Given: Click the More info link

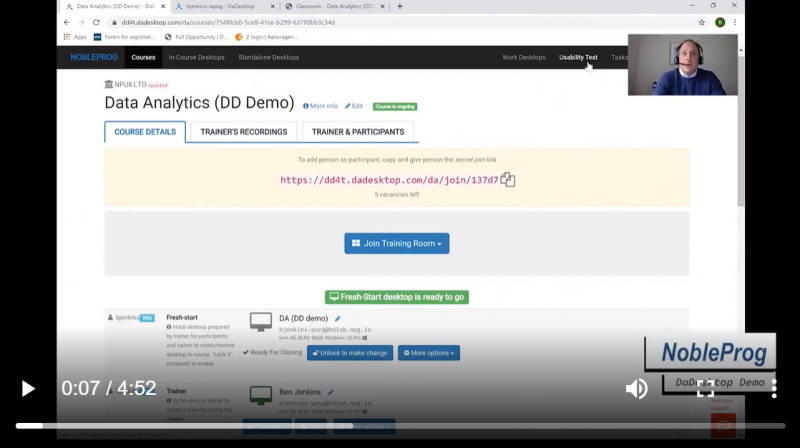Looking at the screenshot, I should (x=320, y=106).
